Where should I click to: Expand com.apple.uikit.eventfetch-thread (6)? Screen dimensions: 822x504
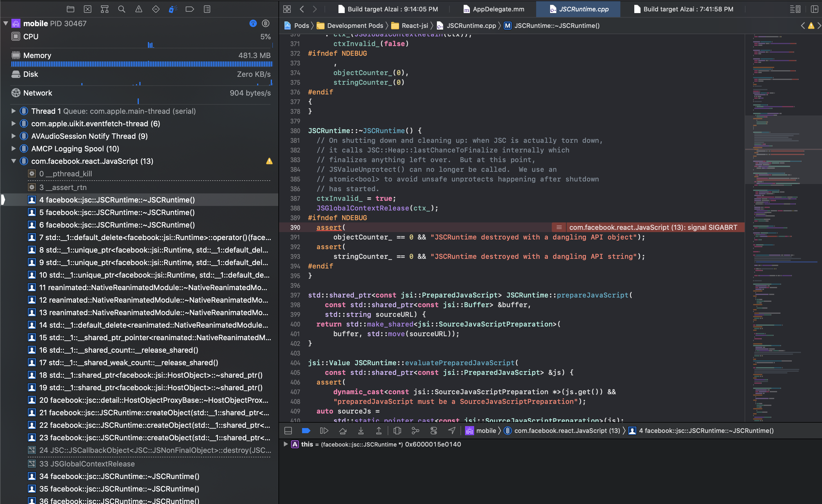click(13, 123)
